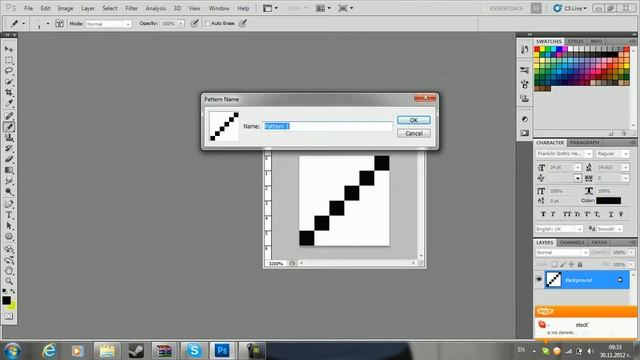Select the Lasso tool
640x360 pixels.
(x=9, y=71)
